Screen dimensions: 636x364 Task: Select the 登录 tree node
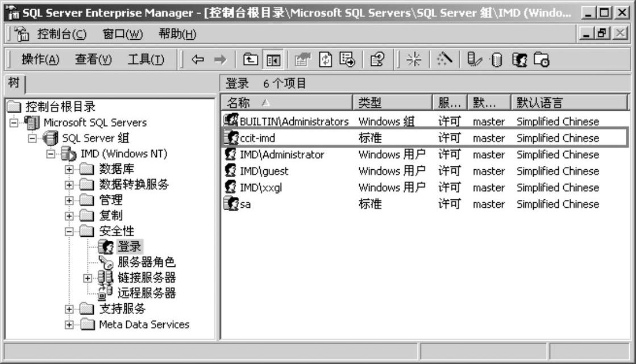130,246
